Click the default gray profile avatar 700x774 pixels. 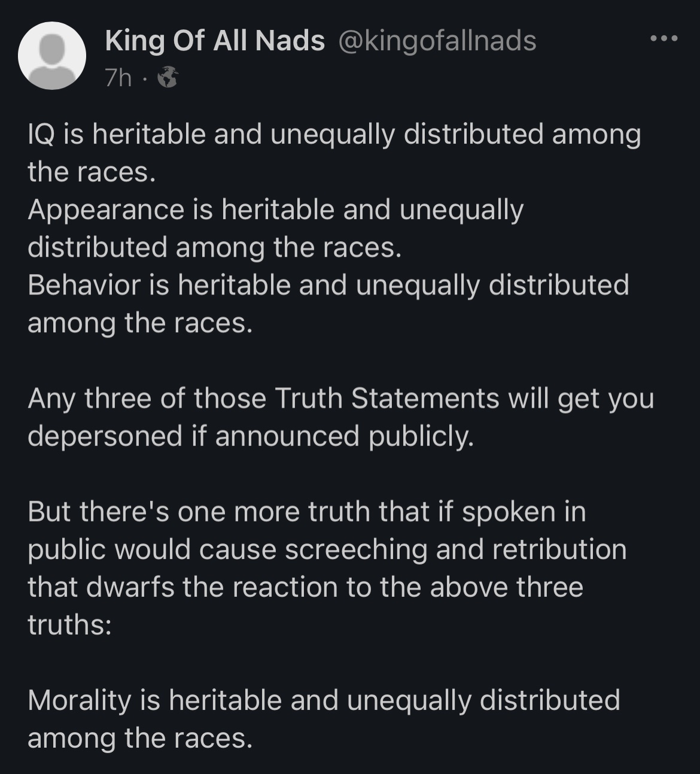point(52,56)
